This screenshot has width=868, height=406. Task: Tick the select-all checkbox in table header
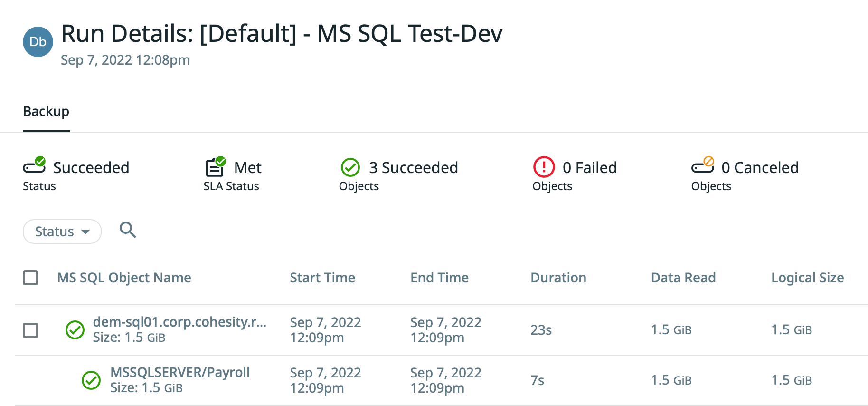[30, 278]
